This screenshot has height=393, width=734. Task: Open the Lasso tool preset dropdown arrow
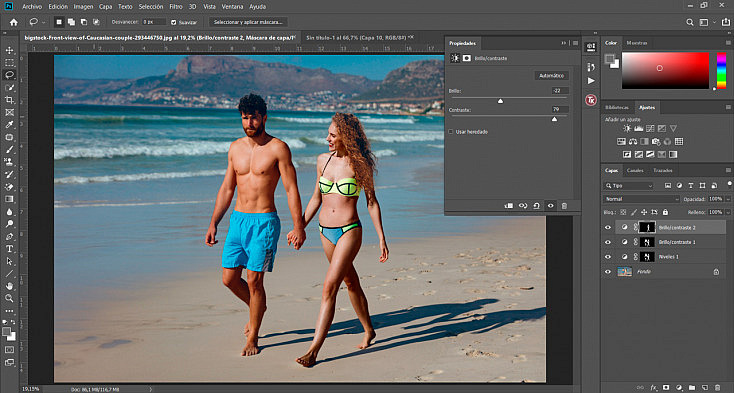point(44,22)
